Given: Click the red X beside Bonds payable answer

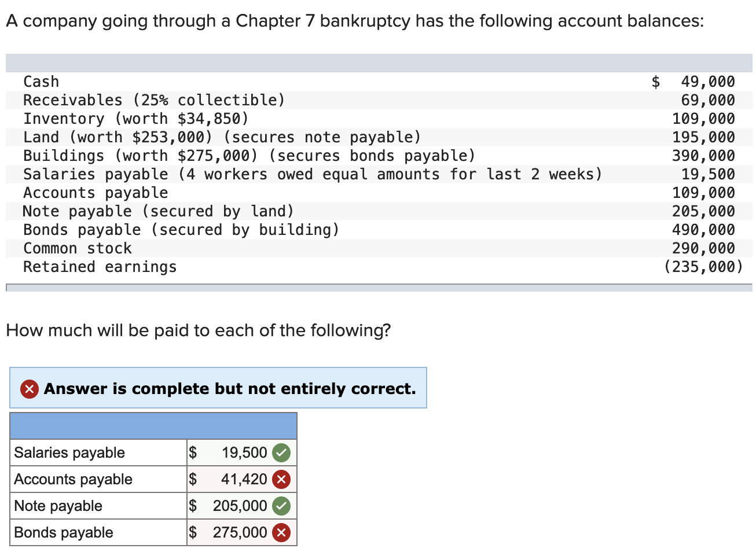Looking at the screenshot, I should [x=281, y=532].
